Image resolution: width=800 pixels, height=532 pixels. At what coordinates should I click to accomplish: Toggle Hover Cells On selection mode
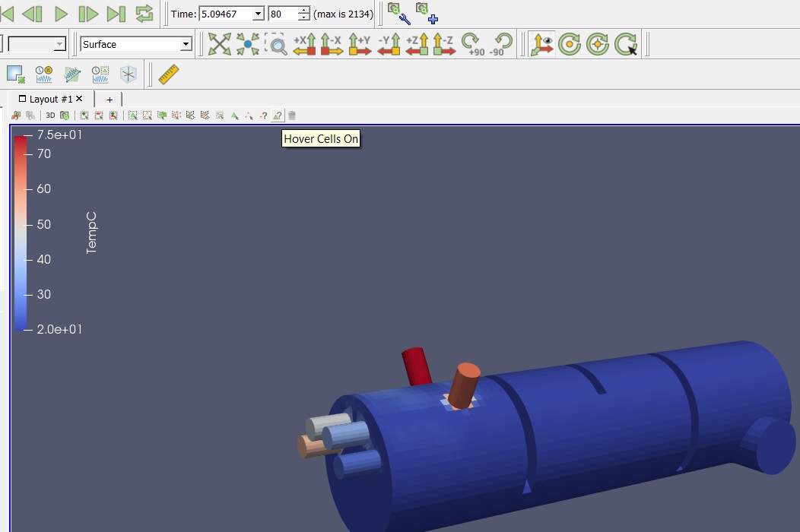[278, 116]
